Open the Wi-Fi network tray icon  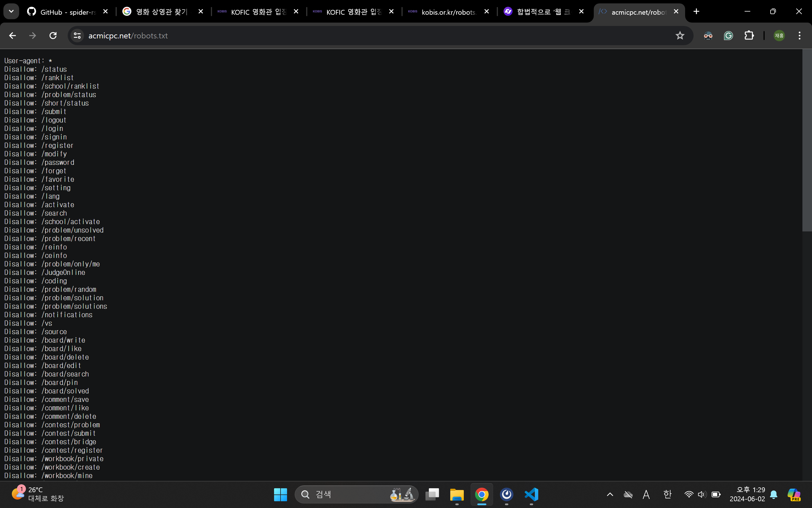689,494
